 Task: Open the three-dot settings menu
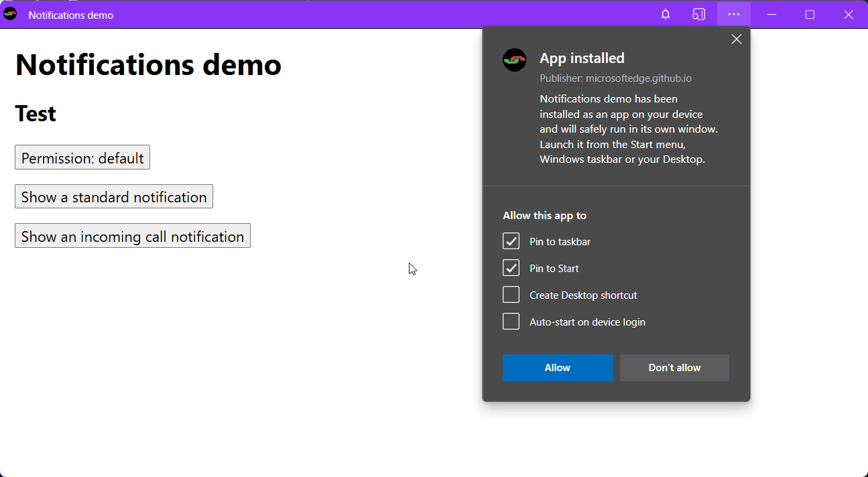click(x=734, y=15)
